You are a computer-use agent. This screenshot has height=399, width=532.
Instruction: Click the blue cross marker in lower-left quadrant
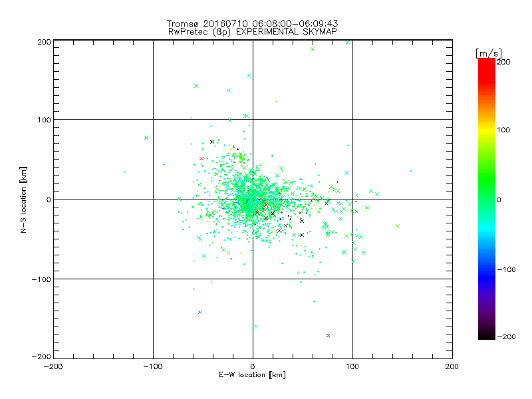(200, 312)
